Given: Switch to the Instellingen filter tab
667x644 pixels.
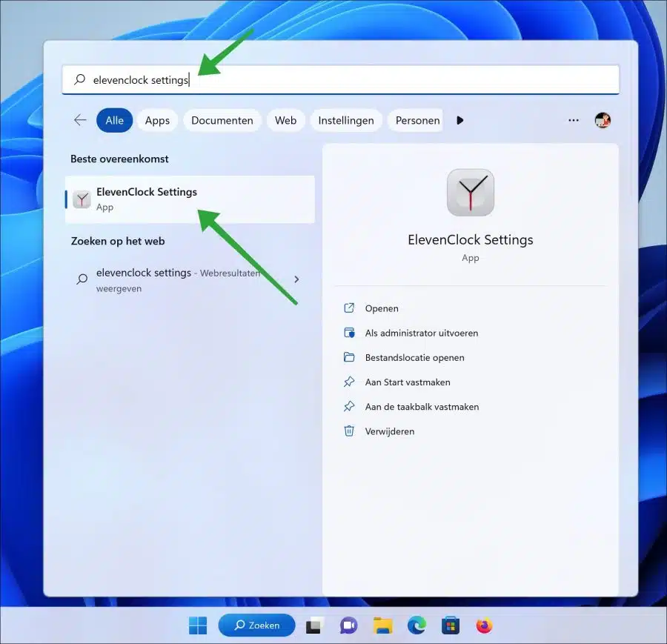Looking at the screenshot, I should [346, 120].
